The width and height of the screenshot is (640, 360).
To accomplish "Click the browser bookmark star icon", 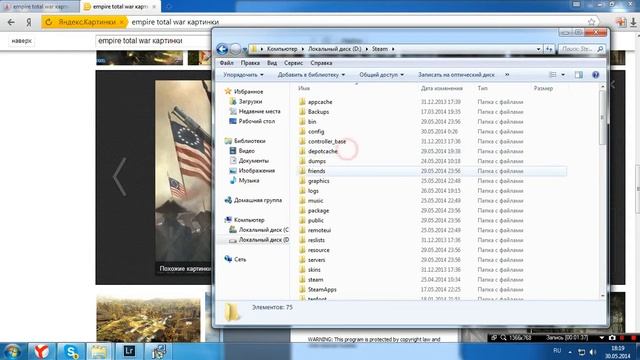I will point(591,22).
